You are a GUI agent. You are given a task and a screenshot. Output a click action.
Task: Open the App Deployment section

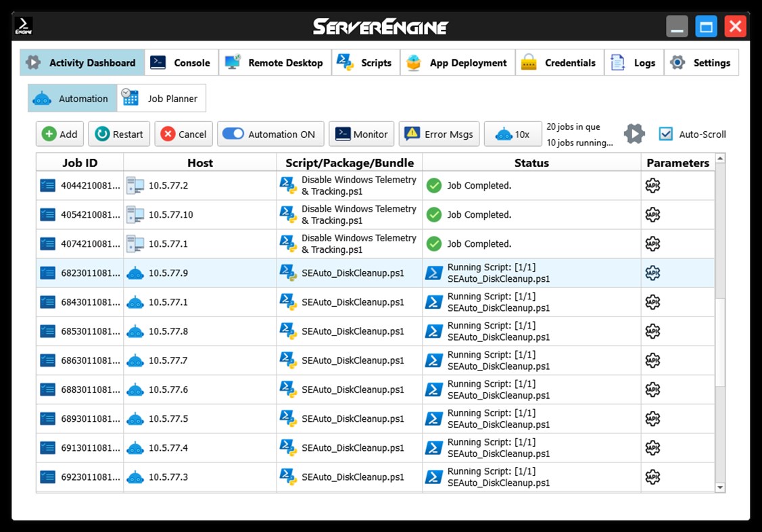coord(458,62)
